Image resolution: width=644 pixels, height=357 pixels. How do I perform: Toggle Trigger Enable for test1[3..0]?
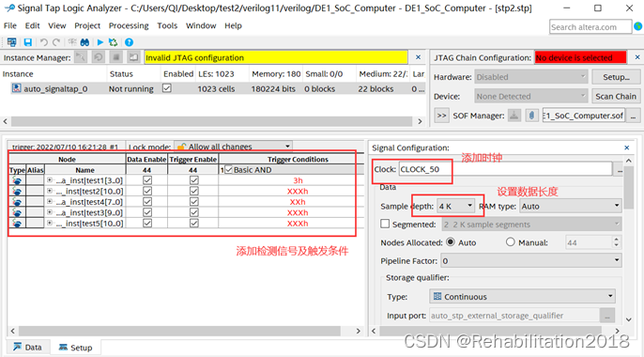click(x=193, y=180)
